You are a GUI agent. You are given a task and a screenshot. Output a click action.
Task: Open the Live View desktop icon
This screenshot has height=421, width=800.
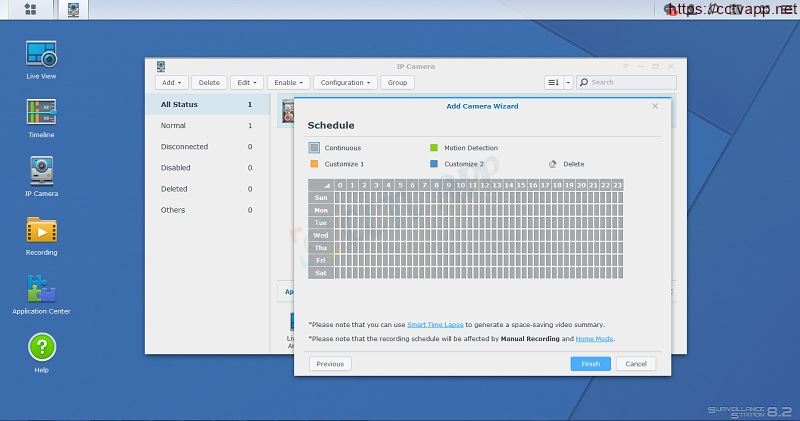click(x=41, y=54)
